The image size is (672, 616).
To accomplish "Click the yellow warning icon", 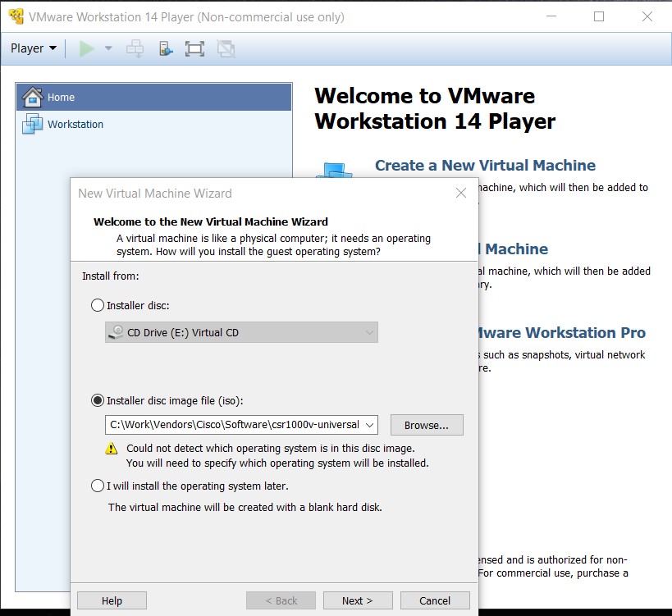I will tap(112, 449).
